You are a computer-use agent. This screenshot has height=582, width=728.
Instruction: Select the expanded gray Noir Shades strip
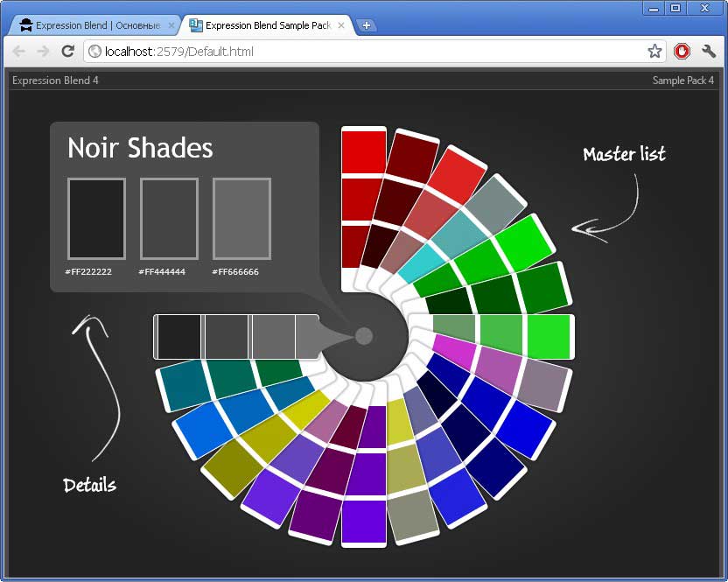click(x=237, y=337)
